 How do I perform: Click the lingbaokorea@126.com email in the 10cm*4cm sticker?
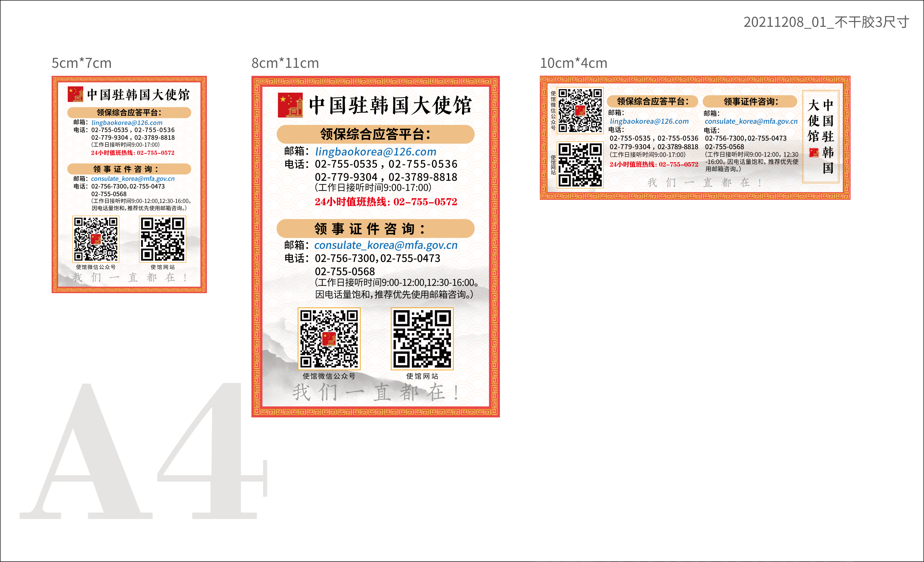[649, 122]
